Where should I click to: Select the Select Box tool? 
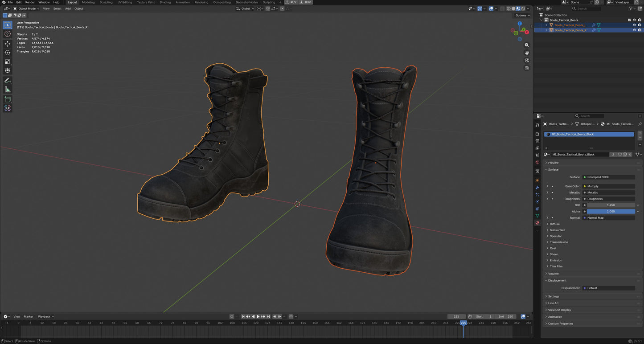point(8,25)
